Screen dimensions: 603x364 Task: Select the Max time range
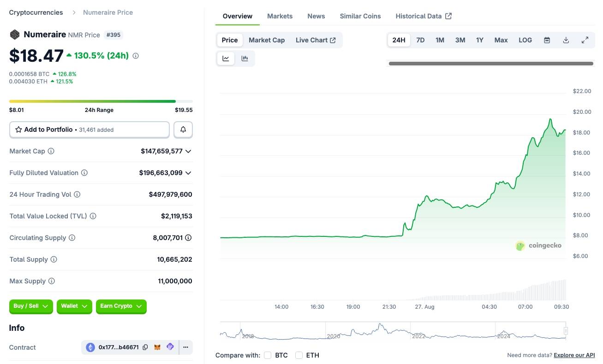click(x=501, y=40)
